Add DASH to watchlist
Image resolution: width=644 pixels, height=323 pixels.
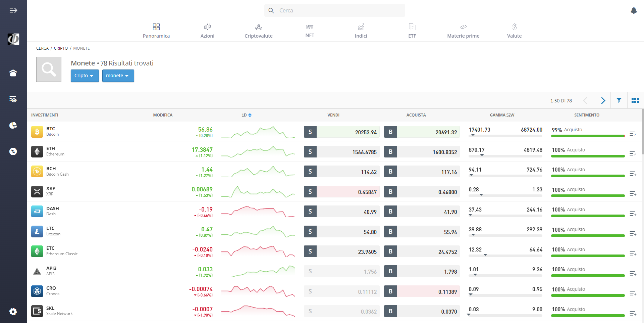(633, 214)
